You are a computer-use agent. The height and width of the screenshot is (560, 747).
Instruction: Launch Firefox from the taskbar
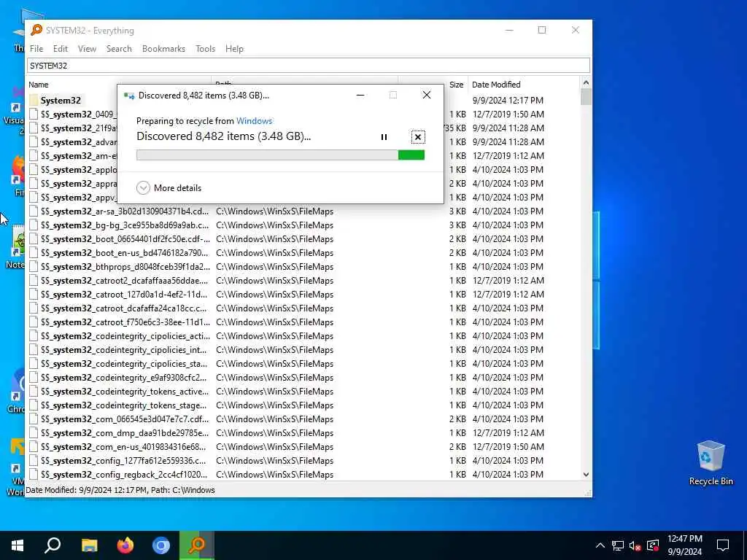(x=125, y=545)
